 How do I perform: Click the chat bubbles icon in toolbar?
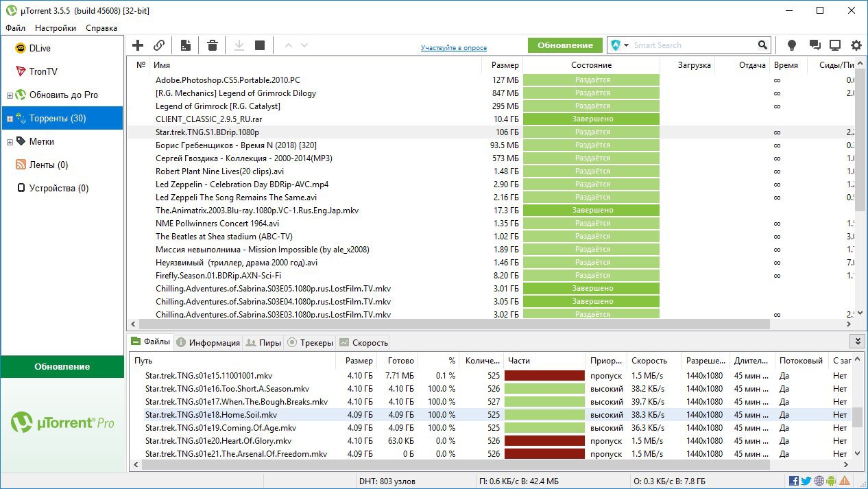[815, 45]
